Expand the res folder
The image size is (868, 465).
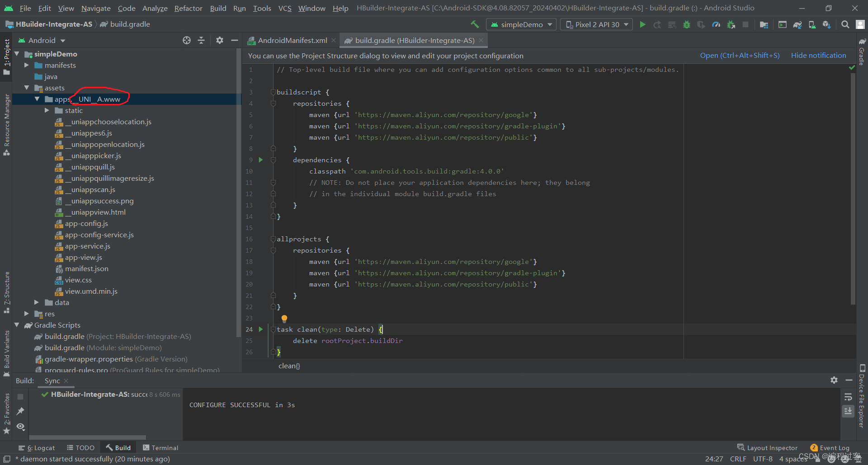point(26,314)
